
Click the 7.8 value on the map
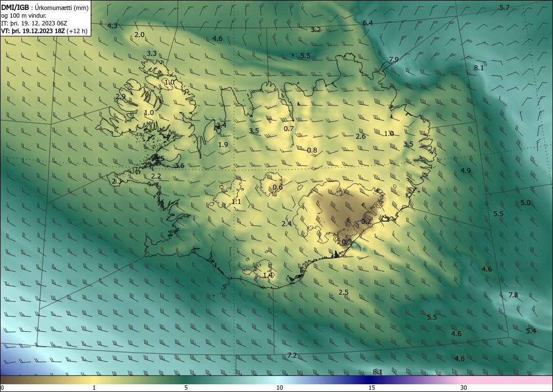tap(514, 295)
